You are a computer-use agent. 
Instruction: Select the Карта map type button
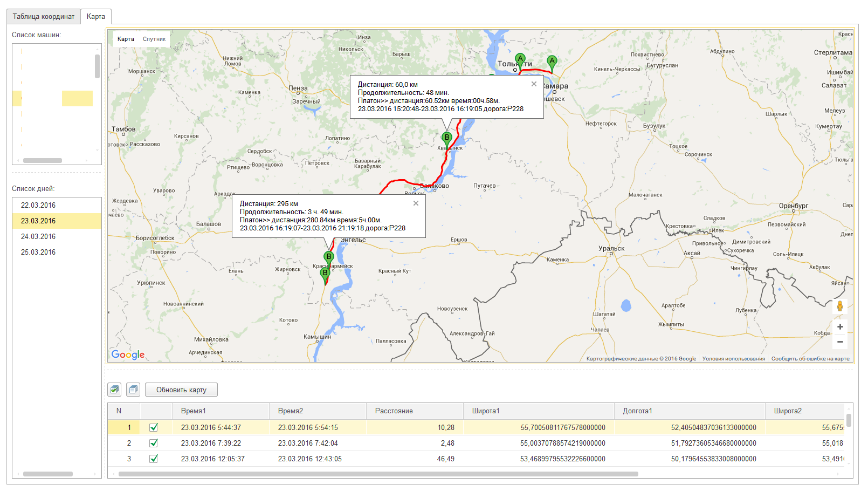coord(126,39)
